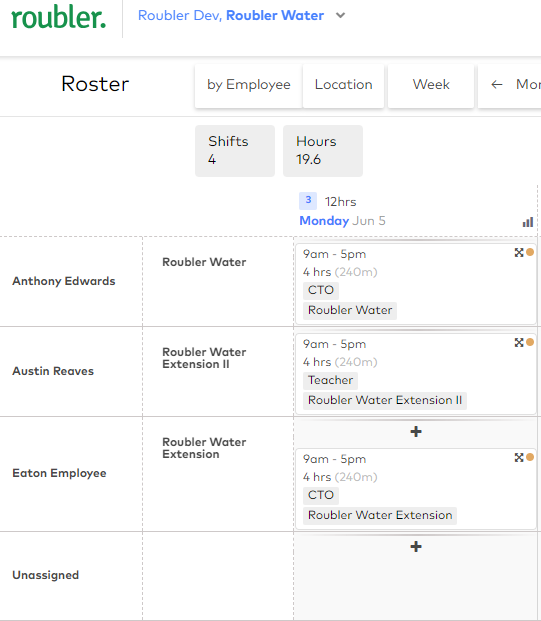This screenshot has width=541, height=621.
Task: Open the by Employee view selector
Action: [x=249, y=85]
